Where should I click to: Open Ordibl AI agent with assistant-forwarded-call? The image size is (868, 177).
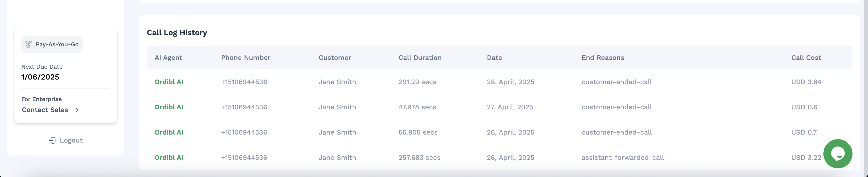click(x=169, y=157)
